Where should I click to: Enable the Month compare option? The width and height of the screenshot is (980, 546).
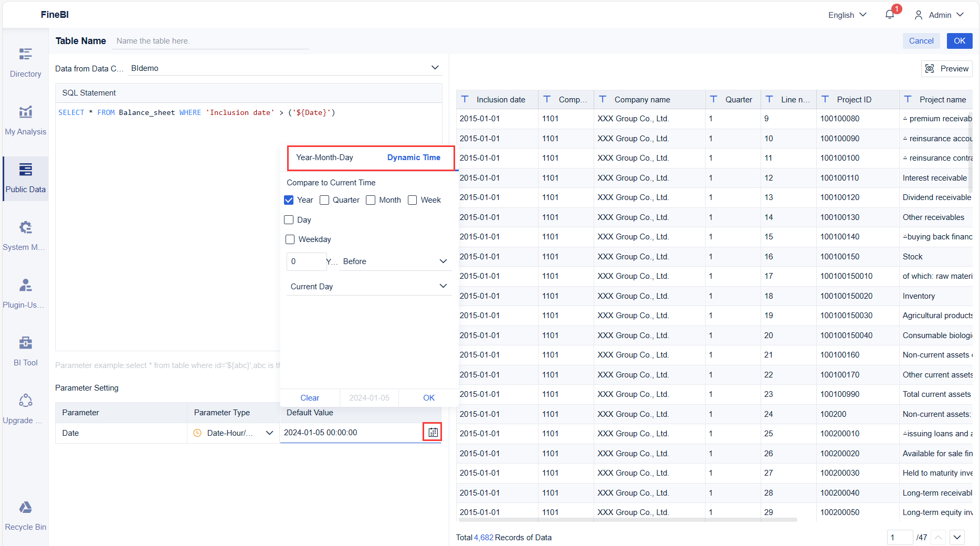[371, 199]
